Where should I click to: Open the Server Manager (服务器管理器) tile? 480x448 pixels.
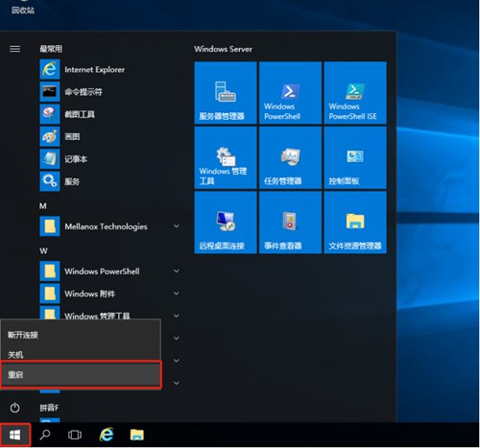pos(226,93)
